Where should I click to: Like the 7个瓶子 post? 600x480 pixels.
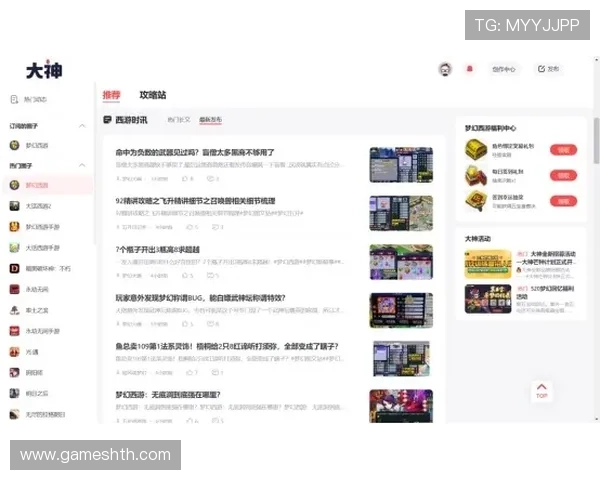pyautogui.click(x=188, y=276)
